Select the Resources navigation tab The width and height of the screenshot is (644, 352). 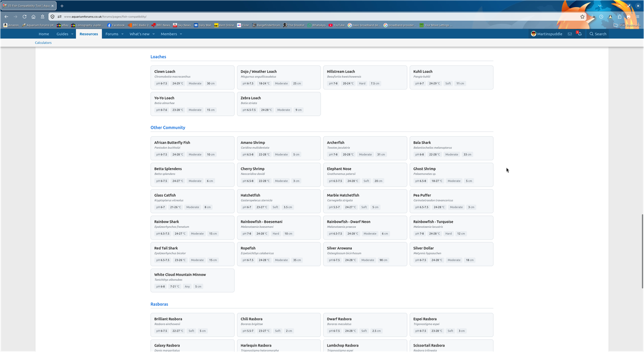pyautogui.click(x=89, y=34)
